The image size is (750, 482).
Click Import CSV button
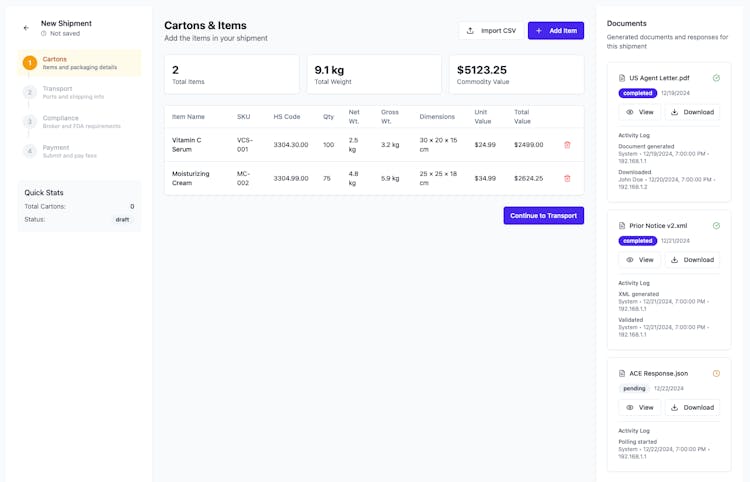click(491, 31)
